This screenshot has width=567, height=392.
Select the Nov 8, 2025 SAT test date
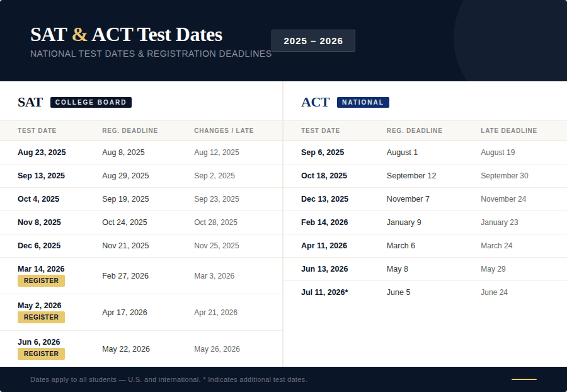pos(39,222)
